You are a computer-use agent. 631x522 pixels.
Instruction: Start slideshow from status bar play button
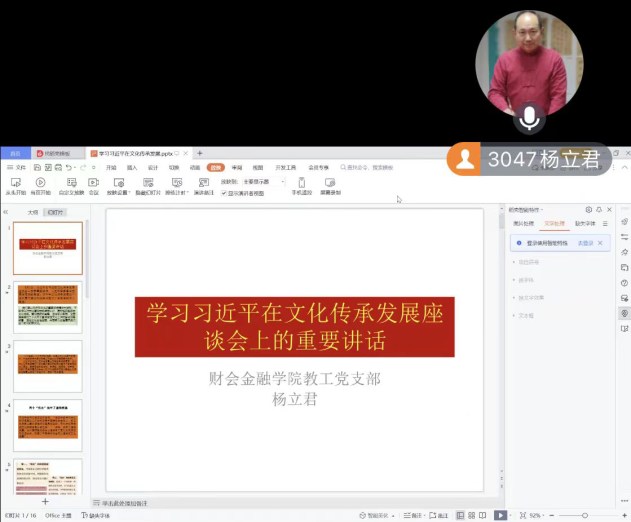500,515
